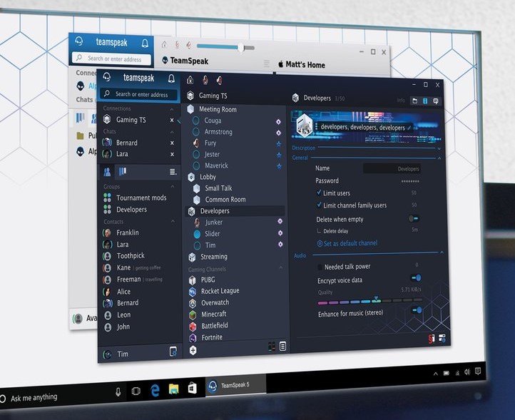Click the notification bell next to teamspeak
This screenshot has height=420, width=515.
(171, 78)
